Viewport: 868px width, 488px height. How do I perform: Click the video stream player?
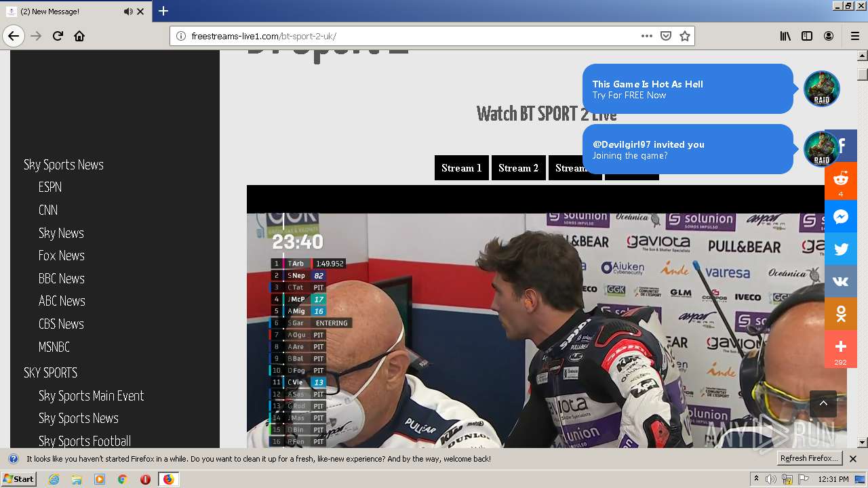click(x=547, y=317)
